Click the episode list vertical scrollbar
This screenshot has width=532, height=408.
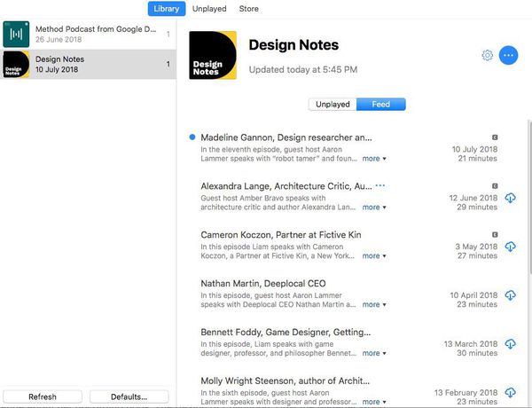pyautogui.click(x=529, y=197)
